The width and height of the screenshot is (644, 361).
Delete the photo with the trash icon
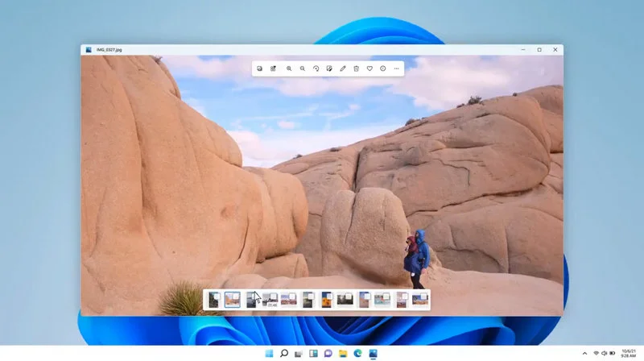pos(356,68)
